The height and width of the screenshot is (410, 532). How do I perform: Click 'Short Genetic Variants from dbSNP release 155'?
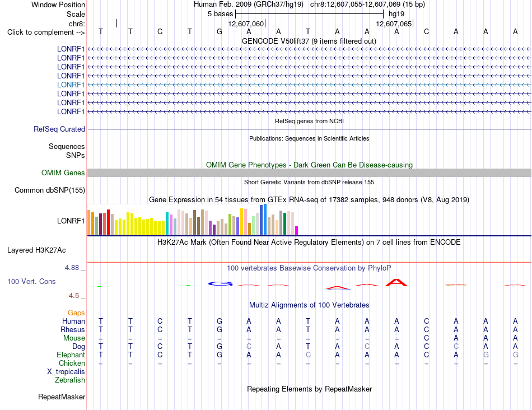point(309,182)
